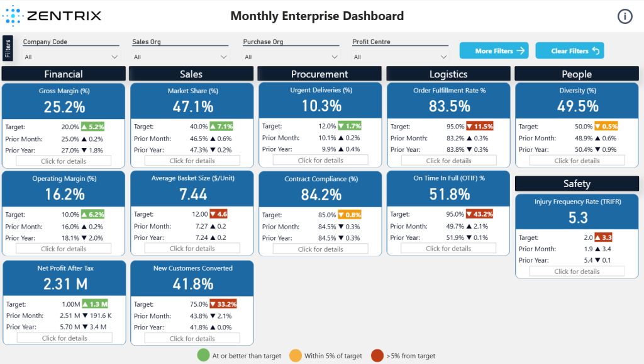Select the Financial section header
644x364 pixels.
[64, 74]
